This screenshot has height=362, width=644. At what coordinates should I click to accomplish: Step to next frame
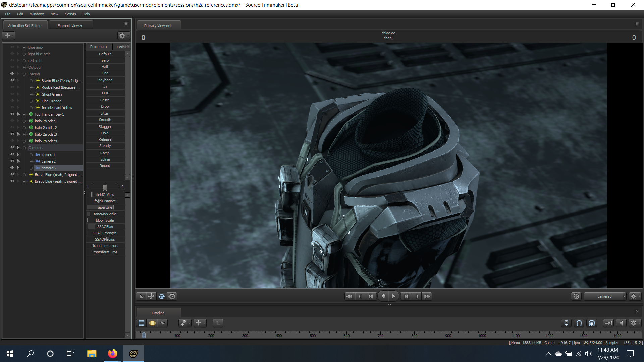(x=406, y=296)
